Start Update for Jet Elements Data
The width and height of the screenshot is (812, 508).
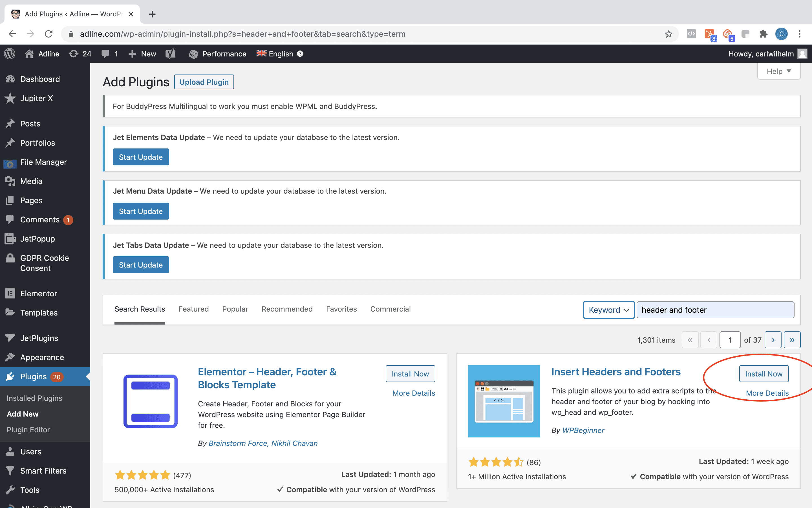point(141,157)
